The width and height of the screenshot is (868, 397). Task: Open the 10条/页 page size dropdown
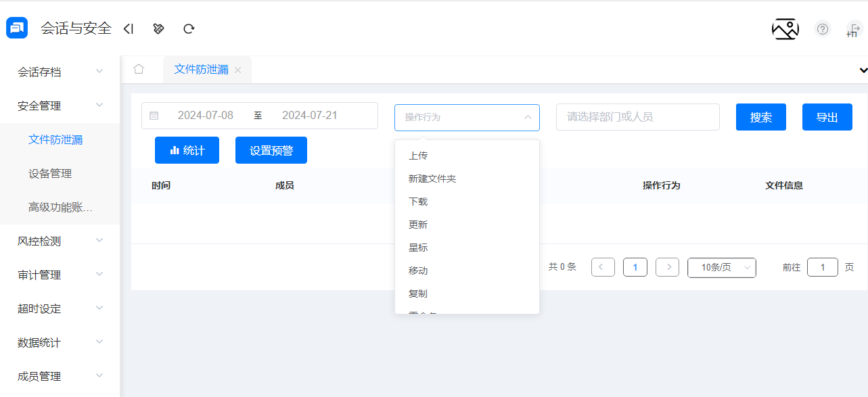pos(721,267)
